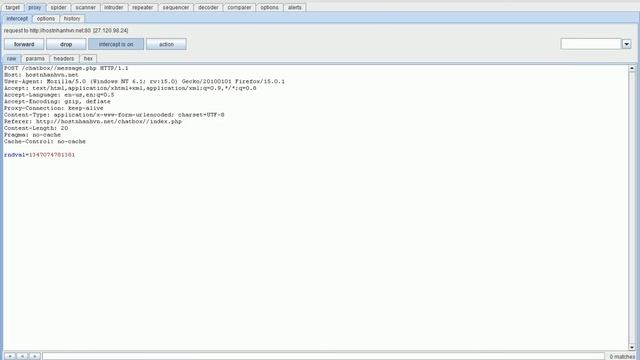
Task: Click the 'Host: hostnhanhvn.net' line
Action: (x=41, y=75)
